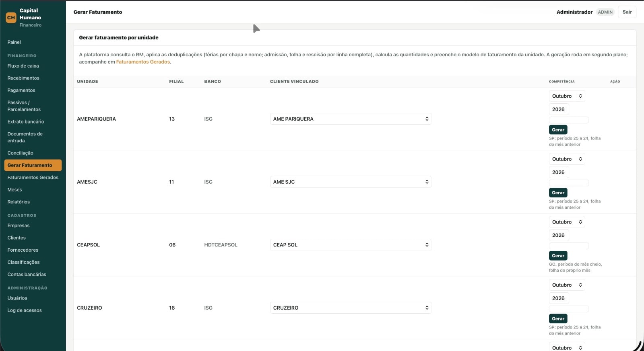This screenshot has height=351, width=644.
Task: Open Documentos de entrada
Action: pyautogui.click(x=25, y=137)
